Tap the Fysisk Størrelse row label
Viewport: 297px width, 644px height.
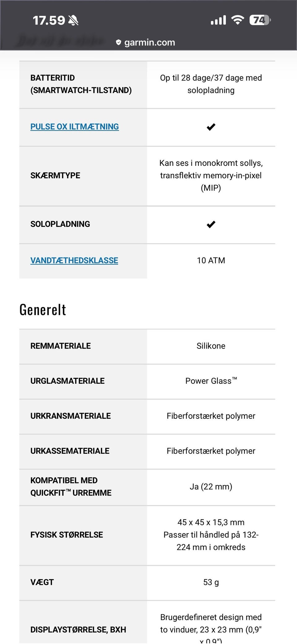click(67, 535)
